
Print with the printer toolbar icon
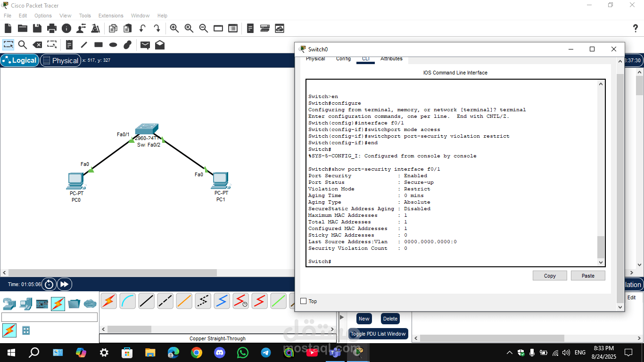pos(52,28)
